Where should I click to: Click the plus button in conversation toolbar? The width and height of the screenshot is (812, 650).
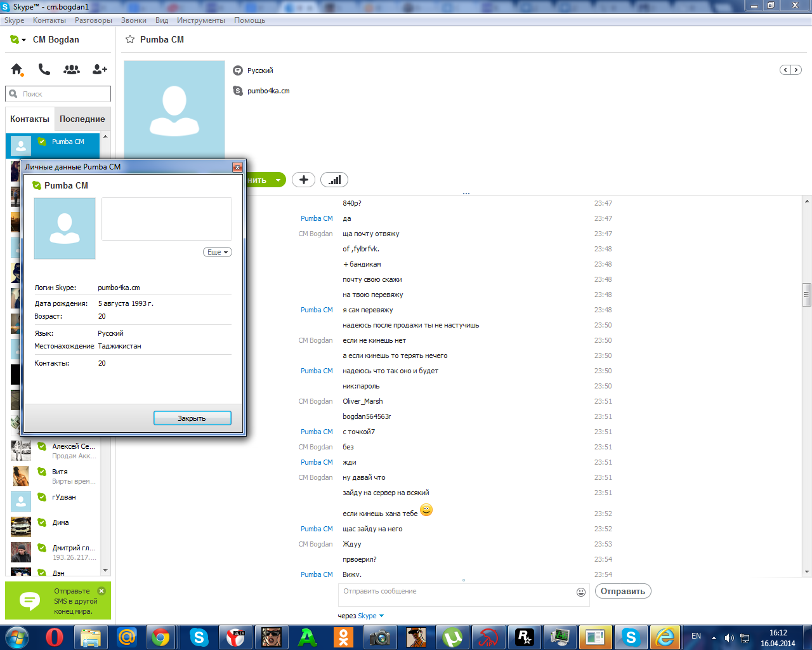[x=303, y=180]
